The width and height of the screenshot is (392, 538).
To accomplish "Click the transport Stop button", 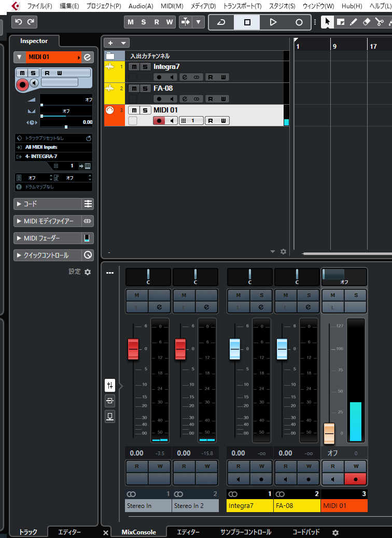I will tap(247, 22).
